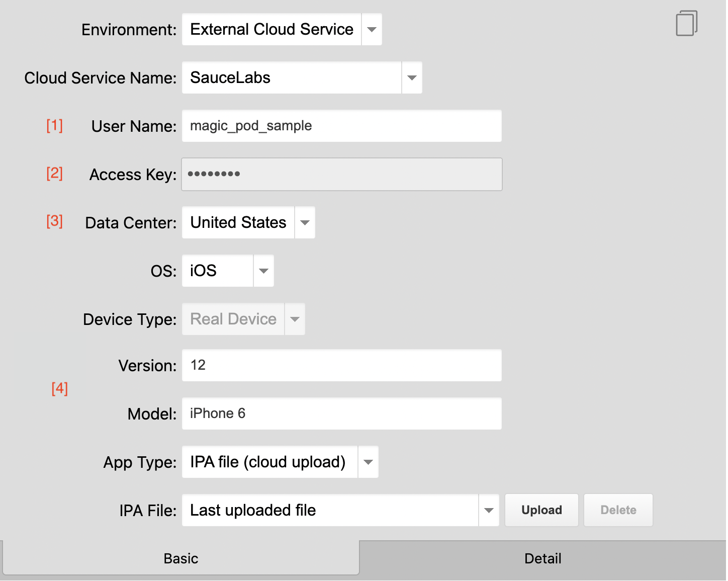Image resolution: width=728 pixels, height=581 pixels.
Task: Open the Cloud Service Name dropdown
Action: (x=302, y=77)
